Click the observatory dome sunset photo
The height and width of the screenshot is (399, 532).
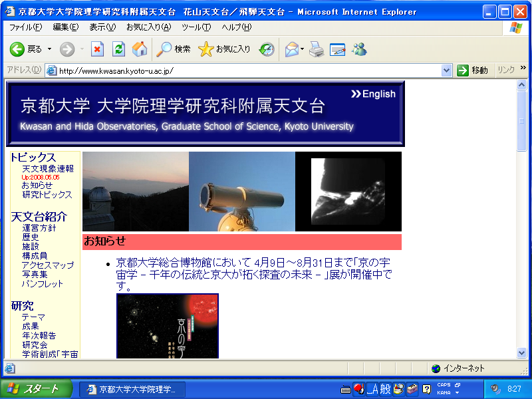point(136,192)
